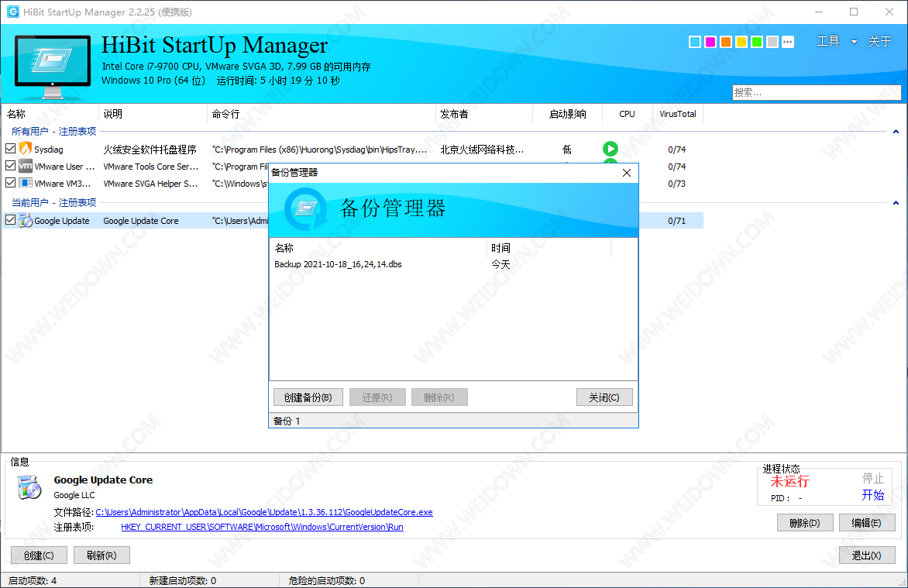
Task: Select the gray theme color swatch
Action: (772, 42)
